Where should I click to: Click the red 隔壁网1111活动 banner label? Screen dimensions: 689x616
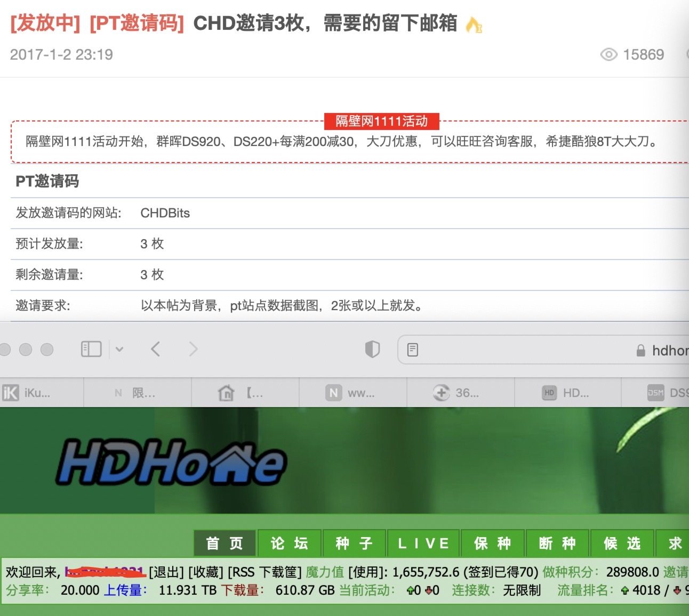(x=382, y=121)
